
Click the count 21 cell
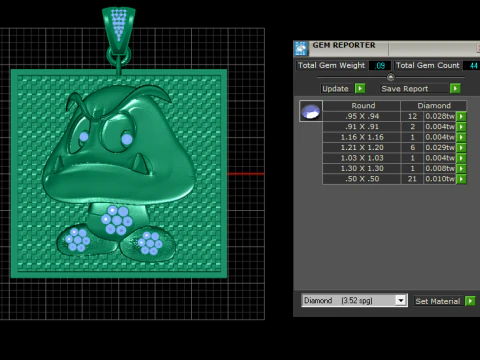pos(412,179)
